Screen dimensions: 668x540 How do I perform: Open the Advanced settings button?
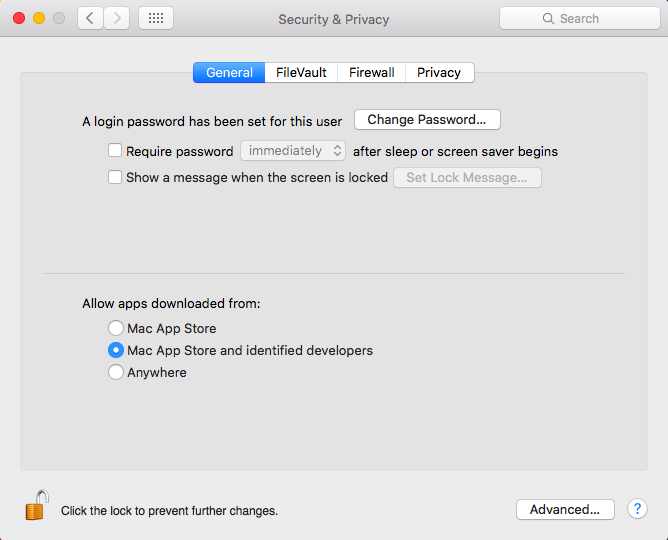565,509
